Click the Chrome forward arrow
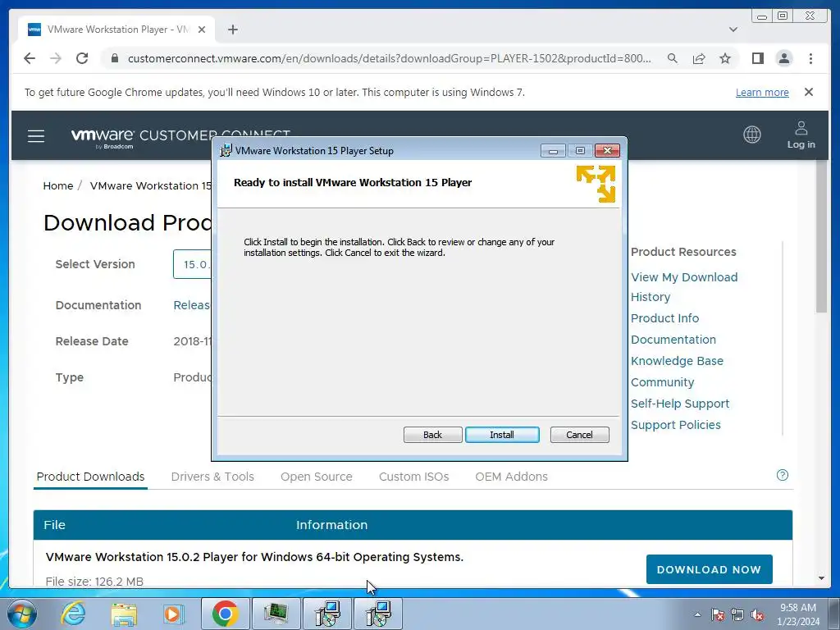Screen dimensions: 840x630 56,58
